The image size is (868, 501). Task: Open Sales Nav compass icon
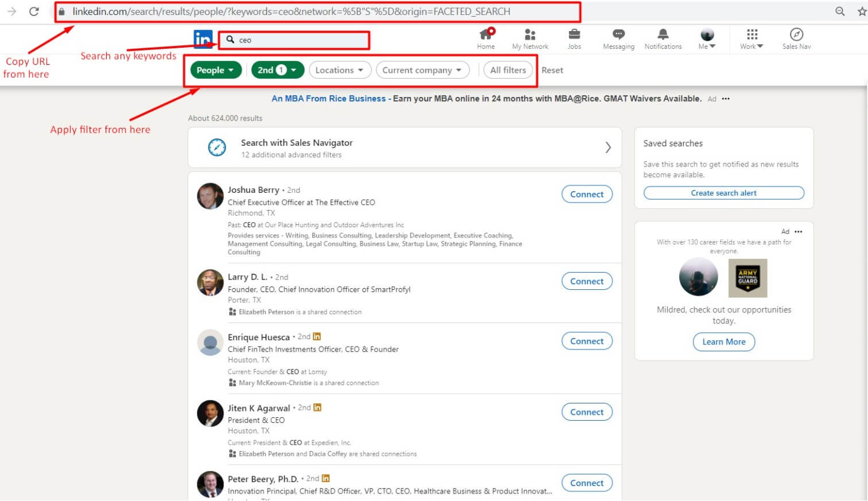click(796, 39)
